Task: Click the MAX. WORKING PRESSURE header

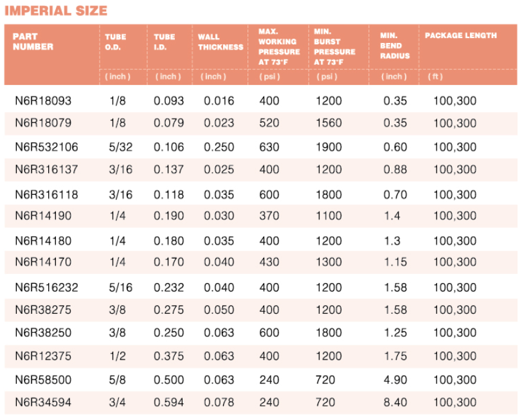Action: 279,46
